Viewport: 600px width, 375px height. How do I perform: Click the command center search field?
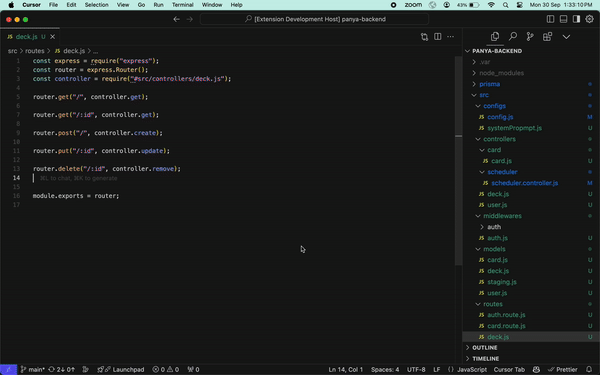pos(315,19)
